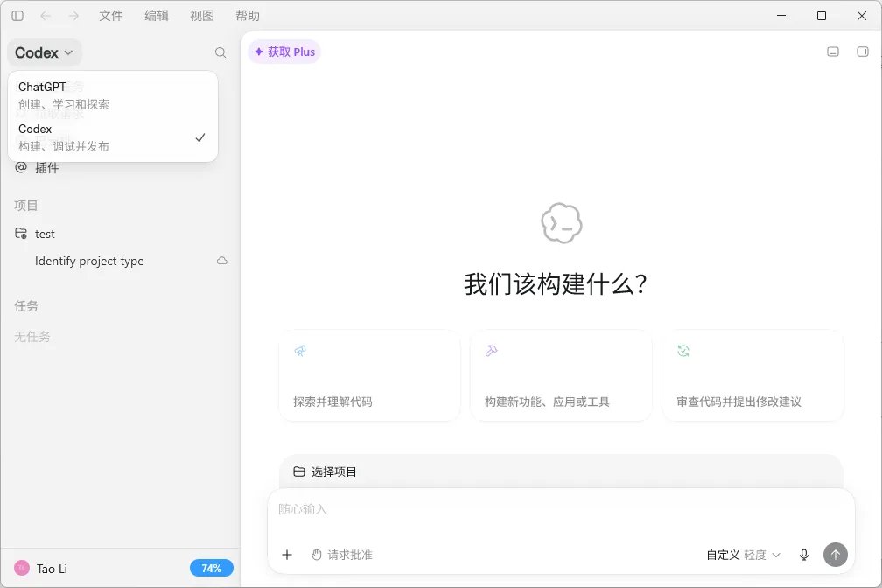Select the Codex mode option

pyautogui.click(x=113, y=137)
